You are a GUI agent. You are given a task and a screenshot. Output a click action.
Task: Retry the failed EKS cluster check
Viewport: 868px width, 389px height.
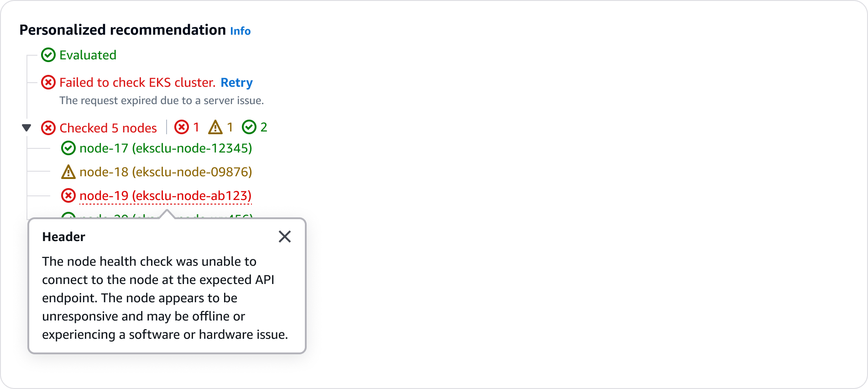pyautogui.click(x=236, y=83)
